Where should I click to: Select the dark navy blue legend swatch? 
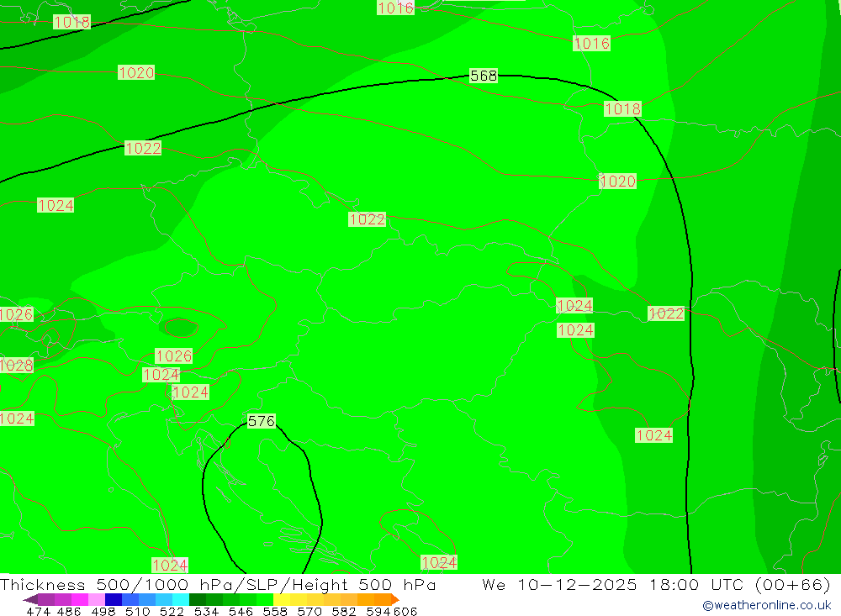(114, 599)
